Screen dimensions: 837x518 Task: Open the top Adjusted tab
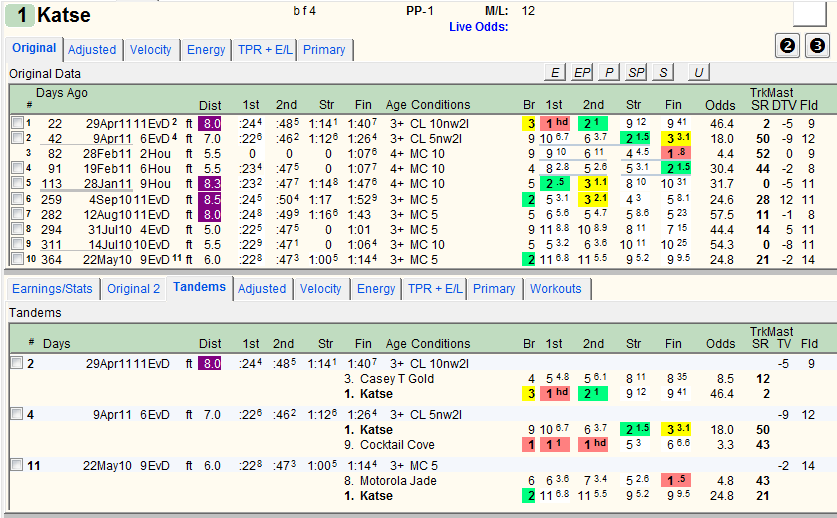(x=92, y=50)
